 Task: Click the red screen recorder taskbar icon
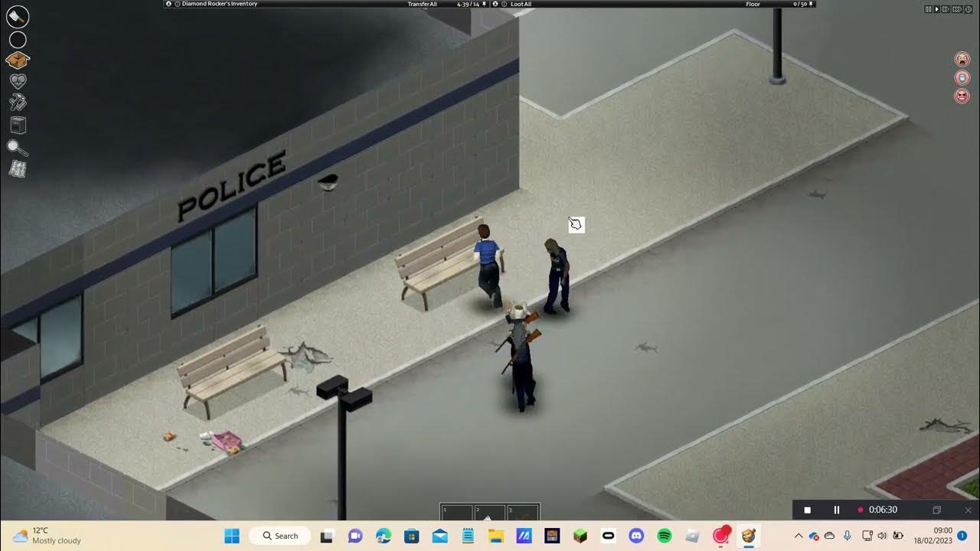click(721, 536)
